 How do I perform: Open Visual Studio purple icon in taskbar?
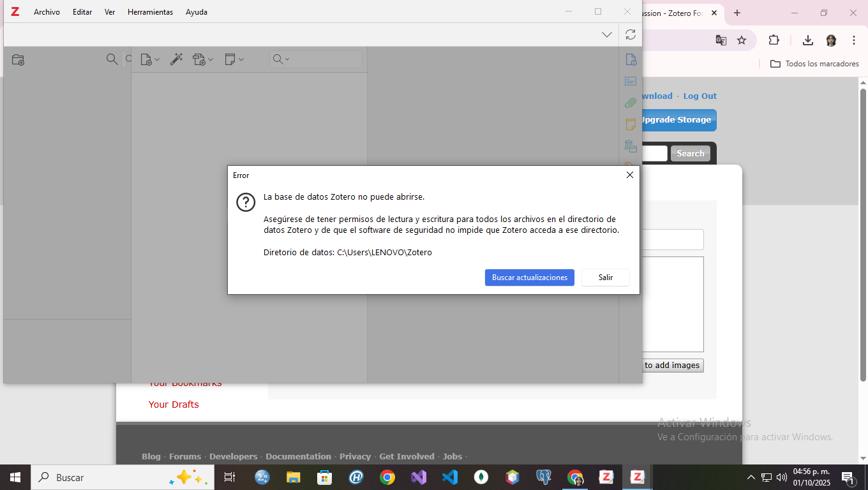pos(419,477)
